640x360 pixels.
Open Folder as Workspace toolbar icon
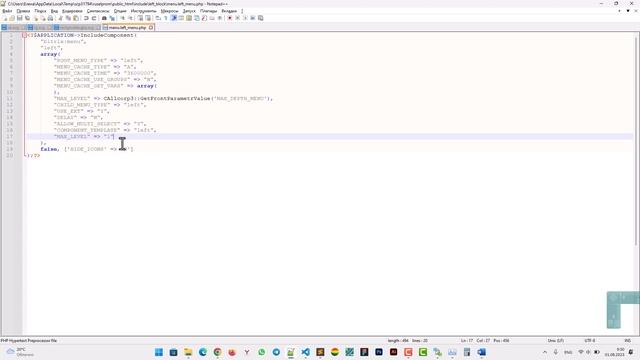[212, 18]
